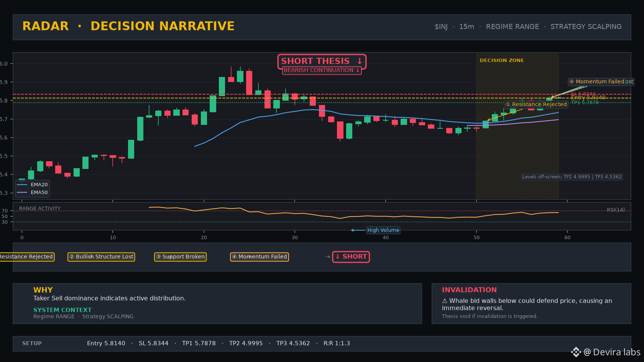644x362 pixels.
Task: Click the RADAR title text
Action: [x=46, y=26]
